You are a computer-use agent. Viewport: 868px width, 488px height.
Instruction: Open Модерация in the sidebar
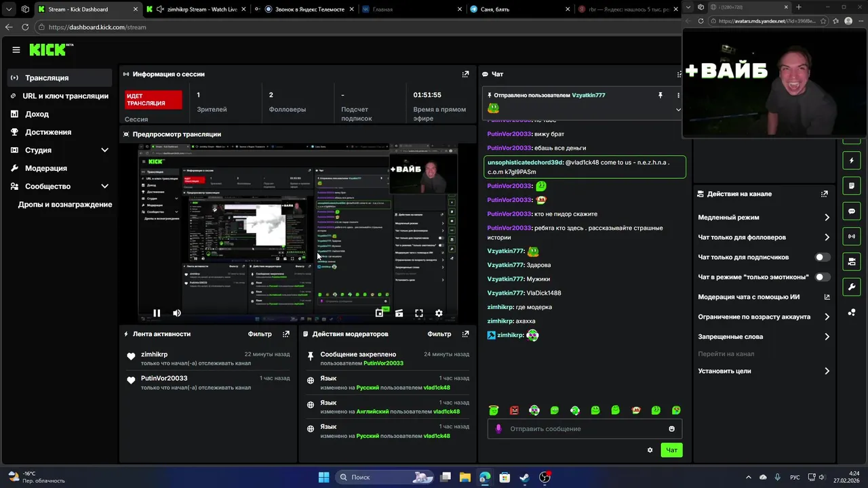coord(61,168)
